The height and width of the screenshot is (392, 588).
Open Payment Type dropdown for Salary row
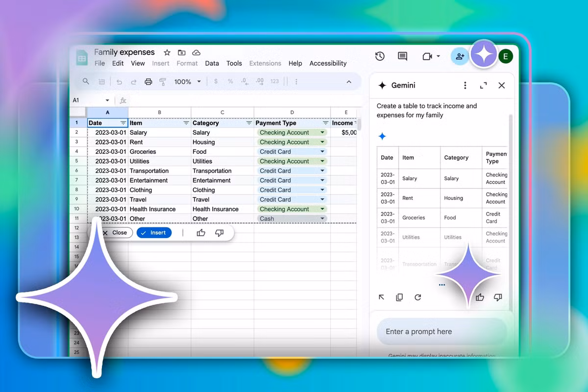[322, 132]
